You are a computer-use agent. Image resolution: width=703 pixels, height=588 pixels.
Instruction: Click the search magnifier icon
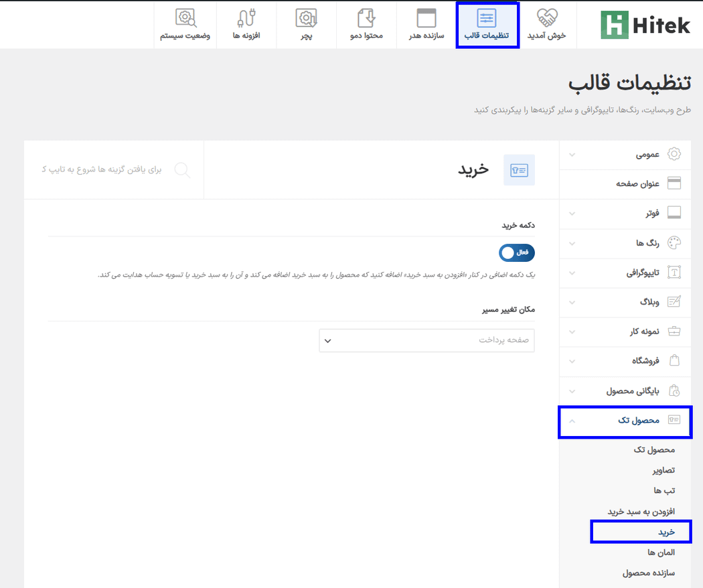183,170
